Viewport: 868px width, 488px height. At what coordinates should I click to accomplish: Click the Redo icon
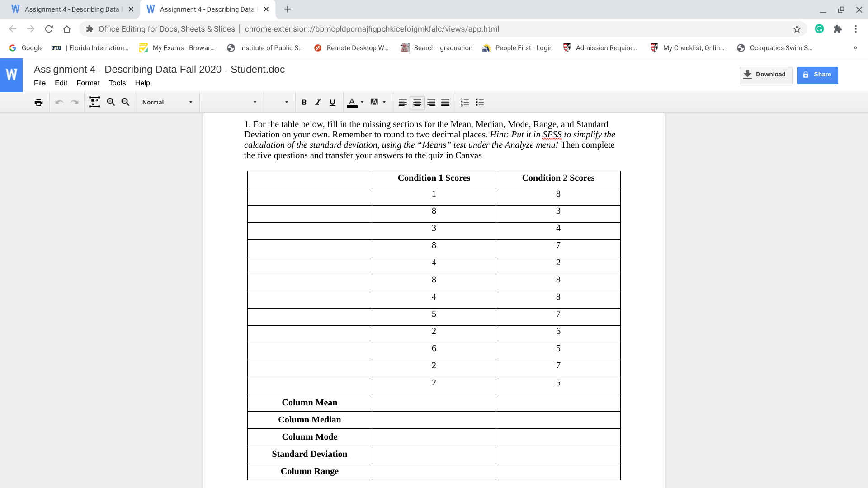tap(74, 102)
